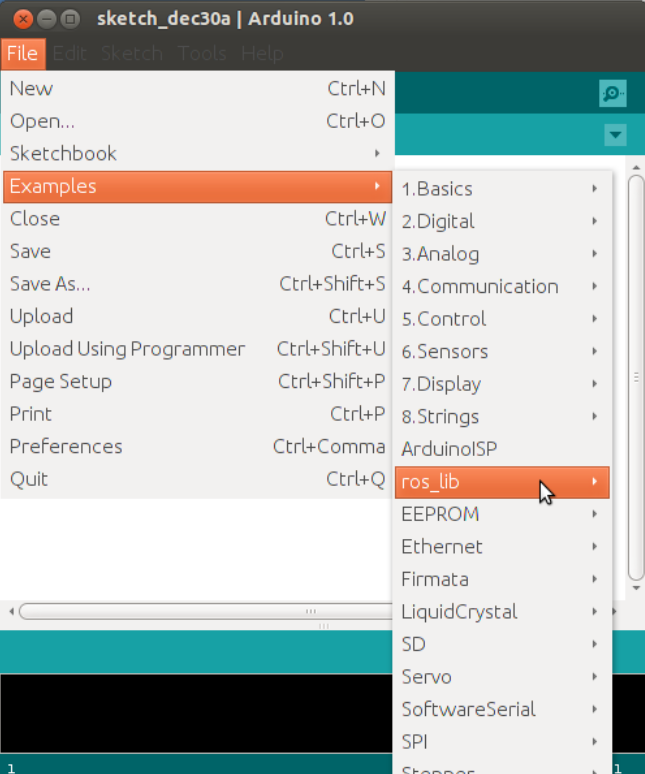Open the Serial Monitor magnifier icon
645x774 pixels.
[612, 94]
